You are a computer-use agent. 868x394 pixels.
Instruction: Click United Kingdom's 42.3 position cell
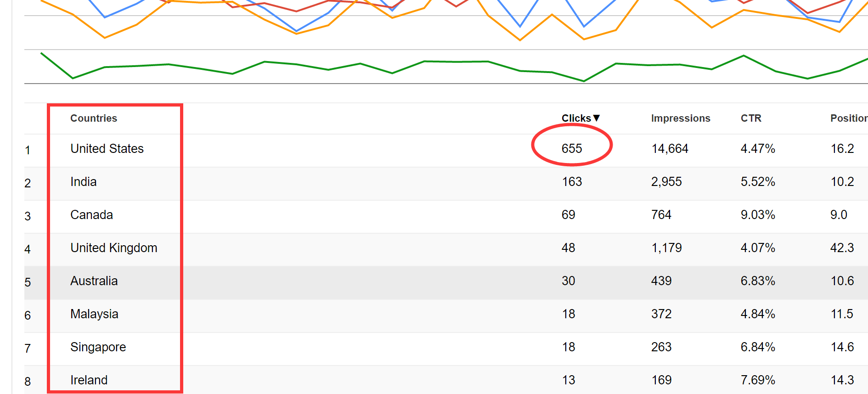(x=842, y=248)
